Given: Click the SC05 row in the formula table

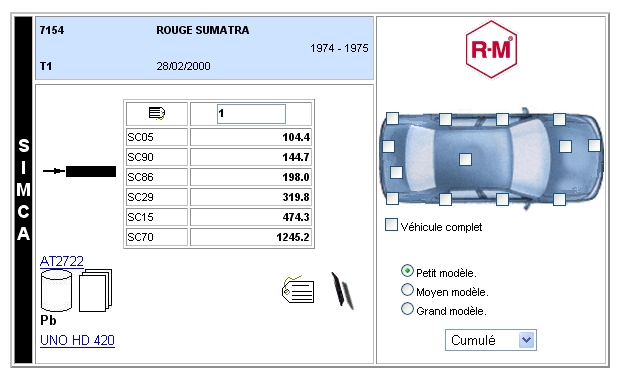Looking at the screenshot, I should click(x=218, y=137).
